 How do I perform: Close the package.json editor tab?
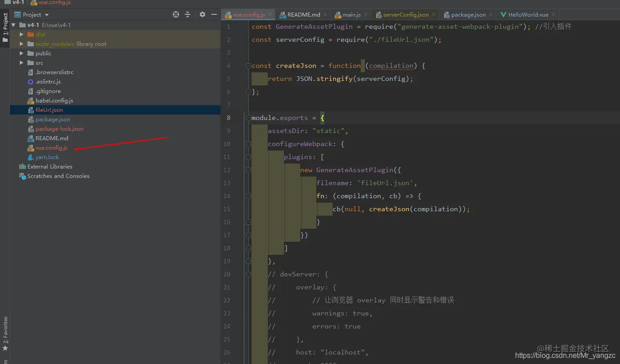click(491, 15)
